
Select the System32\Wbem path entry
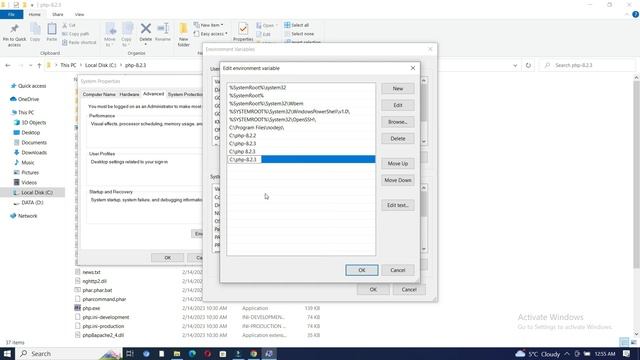pyautogui.click(x=301, y=104)
